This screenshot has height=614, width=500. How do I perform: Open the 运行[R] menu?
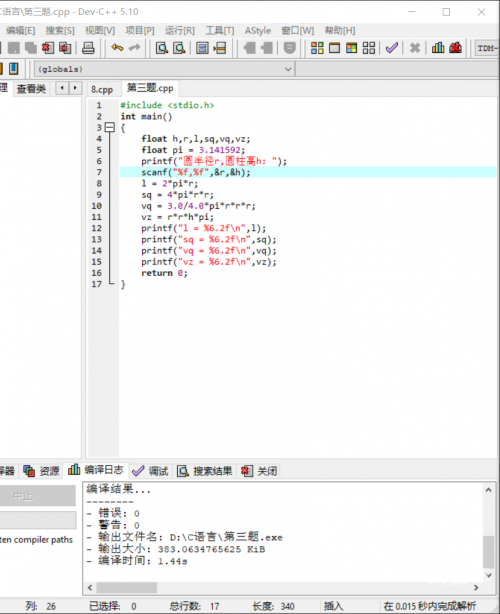click(x=180, y=31)
